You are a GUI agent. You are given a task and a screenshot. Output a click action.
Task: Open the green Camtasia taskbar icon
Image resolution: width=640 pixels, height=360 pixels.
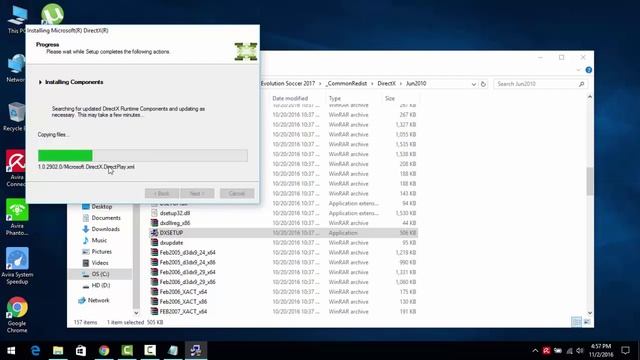[127, 350]
